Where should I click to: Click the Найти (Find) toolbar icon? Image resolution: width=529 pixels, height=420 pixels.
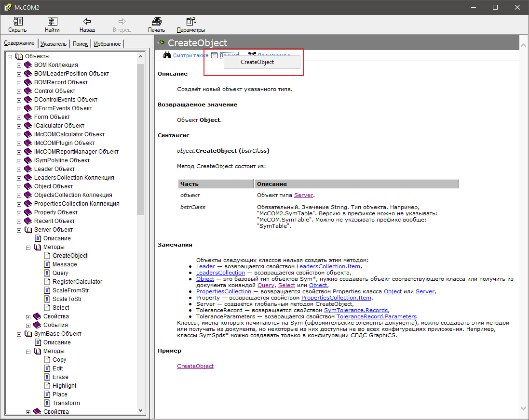tap(52, 22)
